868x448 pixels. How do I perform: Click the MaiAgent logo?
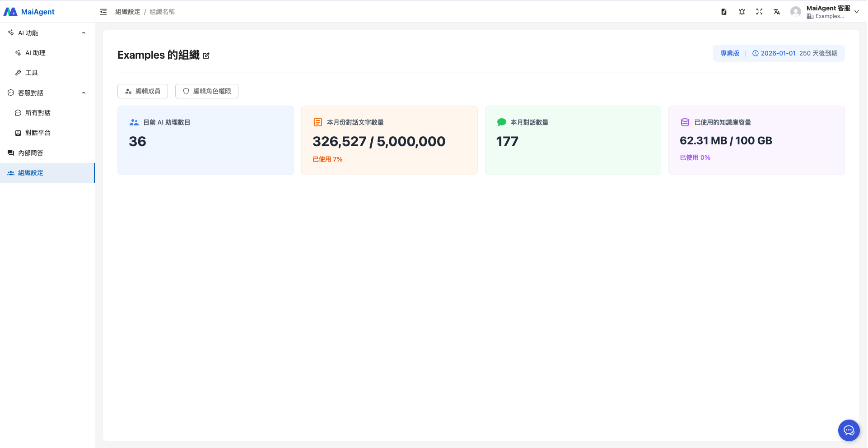click(x=29, y=12)
